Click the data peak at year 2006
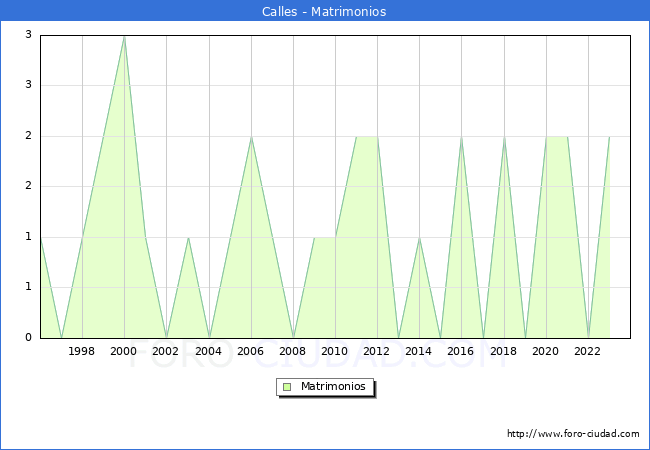650x450 pixels. click(251, 137)
